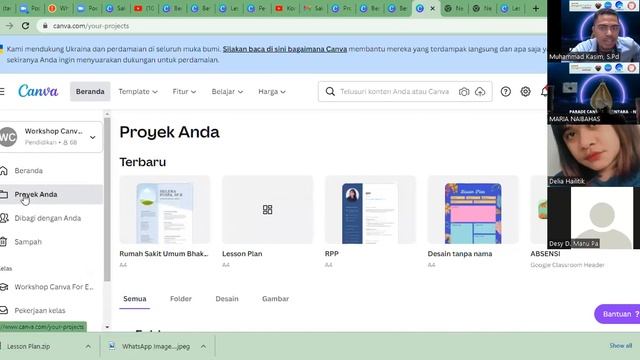Image resolution: width=640 pixels, height=360 pixels.
Task: Open the Lesson Plan.zip download
Action: tap(29, 347)
